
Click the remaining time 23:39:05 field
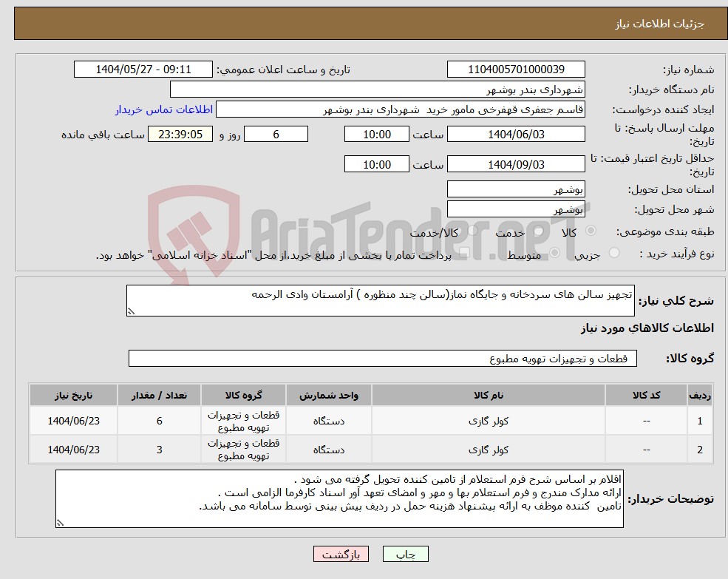[x=180, y=135]
